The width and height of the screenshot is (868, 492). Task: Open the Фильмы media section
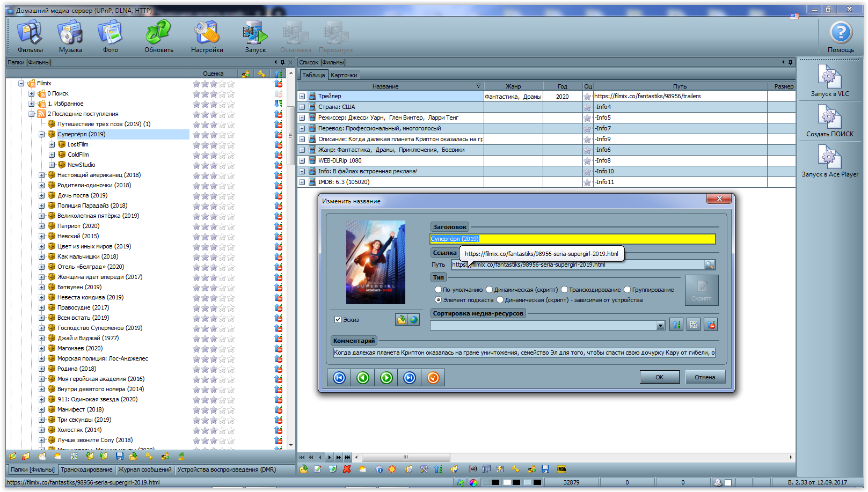coord(30,36)
